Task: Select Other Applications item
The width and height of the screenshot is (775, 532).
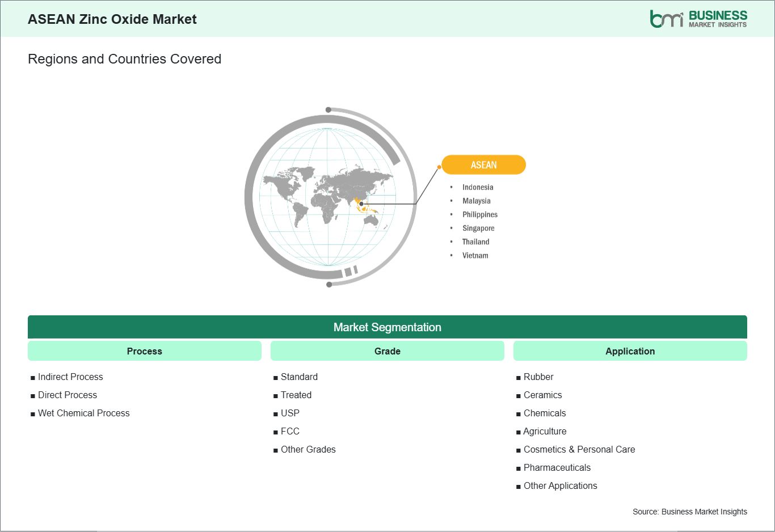Action: click(560, 485)
